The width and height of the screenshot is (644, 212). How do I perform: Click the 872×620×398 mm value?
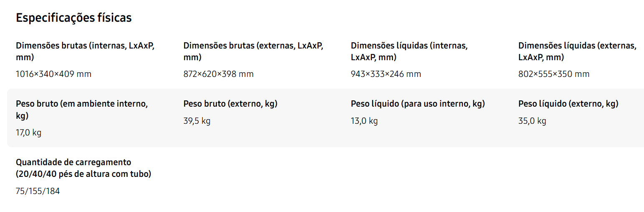[x=218, y=74]
